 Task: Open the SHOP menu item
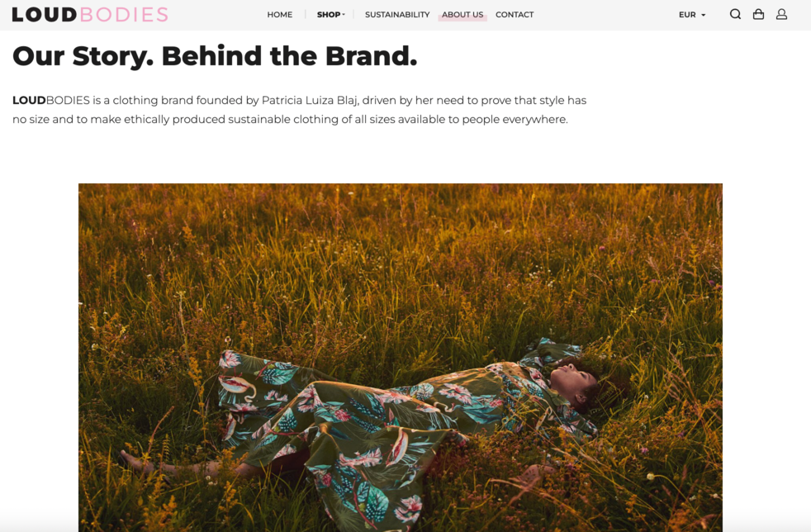coord(329,15)
